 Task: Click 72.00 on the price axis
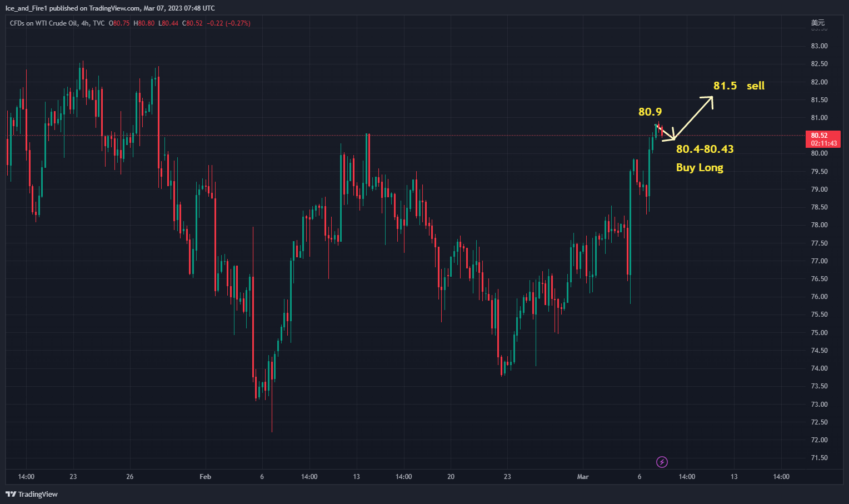(x=819, y=440)
